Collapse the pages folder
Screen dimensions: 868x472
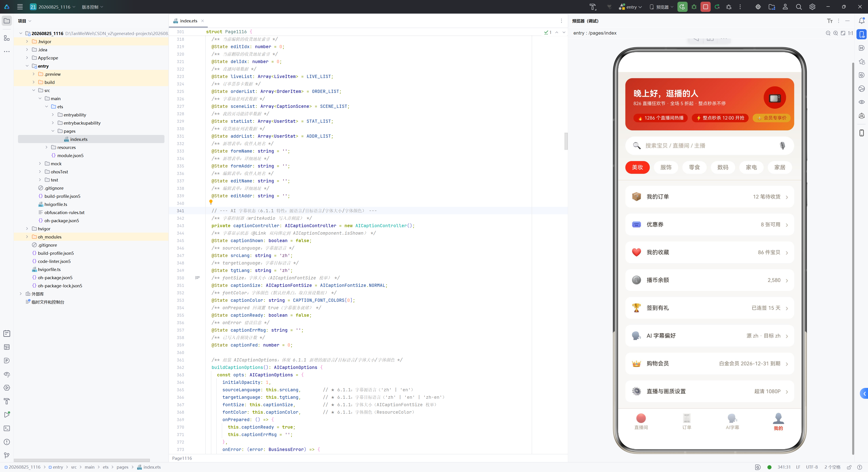53,131
